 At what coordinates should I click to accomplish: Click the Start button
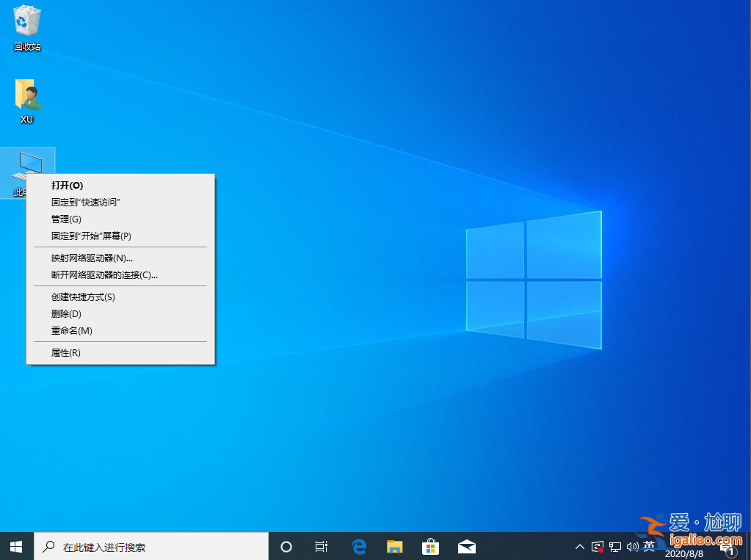(x=15, y=546)
